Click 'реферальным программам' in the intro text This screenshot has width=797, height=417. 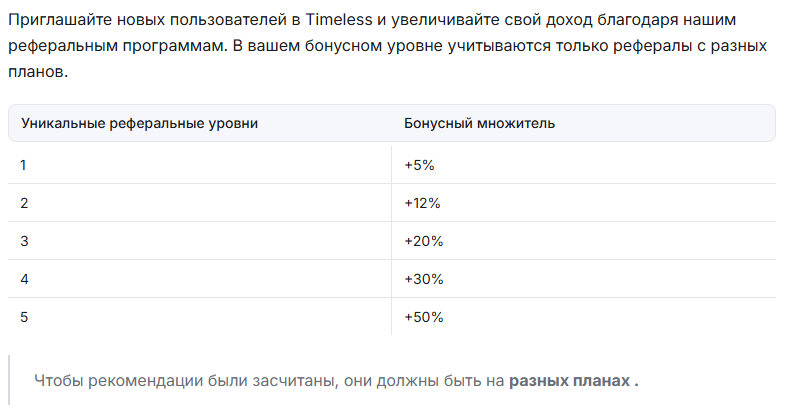pyautogui.click(x=116, y=46)
